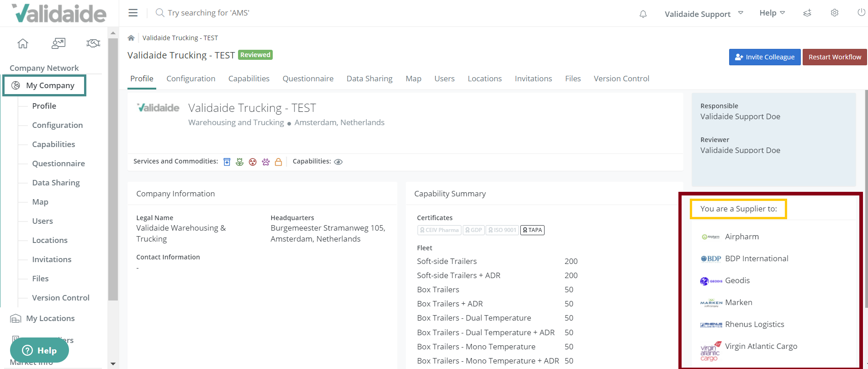Collapse the My Company sidebar section
This screenshot has height=369, width=868.
point(44,85)
